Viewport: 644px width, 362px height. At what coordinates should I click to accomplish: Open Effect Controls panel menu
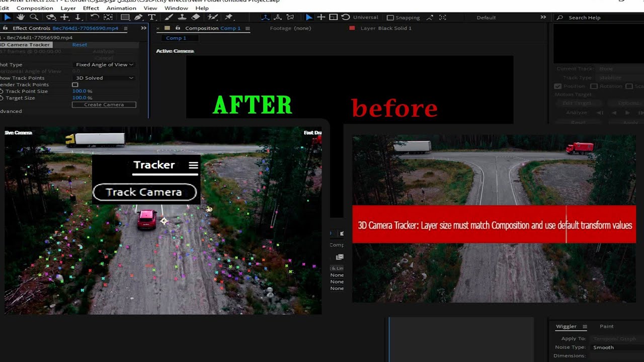[126, 28]
